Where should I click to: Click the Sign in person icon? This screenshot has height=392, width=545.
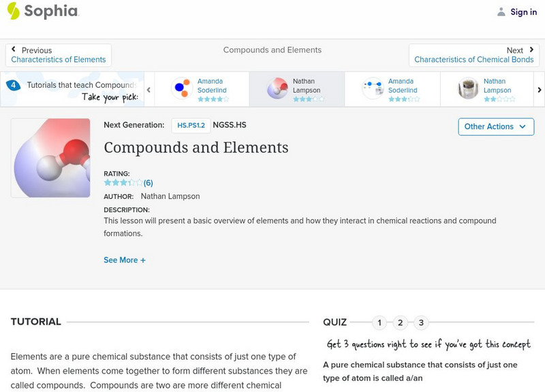[501, 12]
